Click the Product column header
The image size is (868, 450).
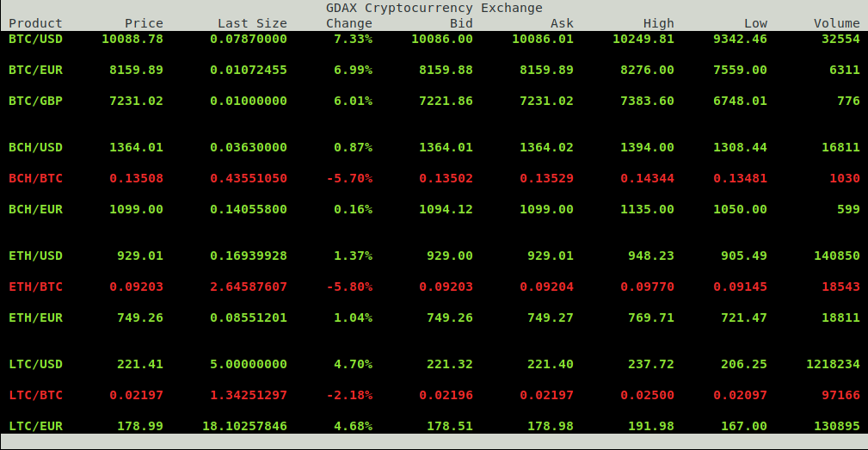(x=35, y=23)
